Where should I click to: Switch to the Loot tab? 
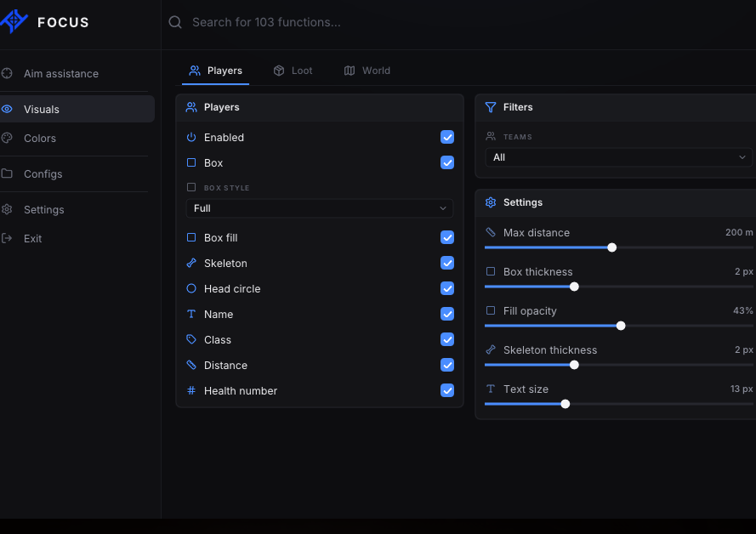(x=293, y=71)
